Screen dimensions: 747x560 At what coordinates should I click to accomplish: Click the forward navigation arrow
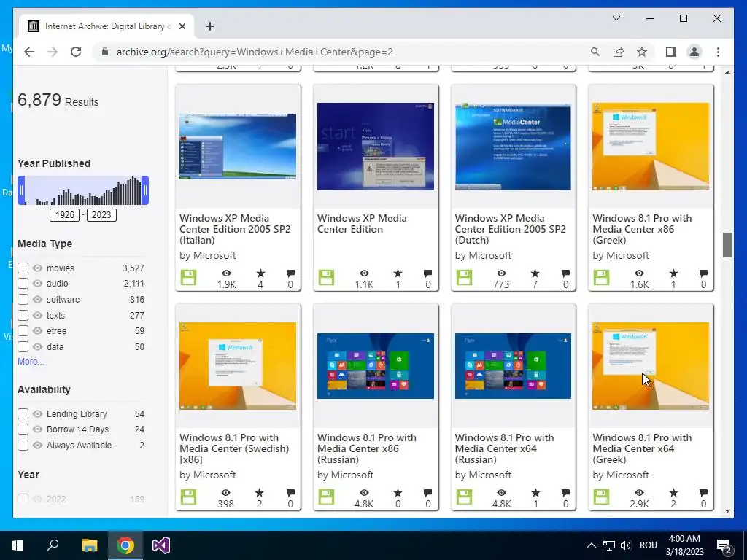(x=53, y=52)
